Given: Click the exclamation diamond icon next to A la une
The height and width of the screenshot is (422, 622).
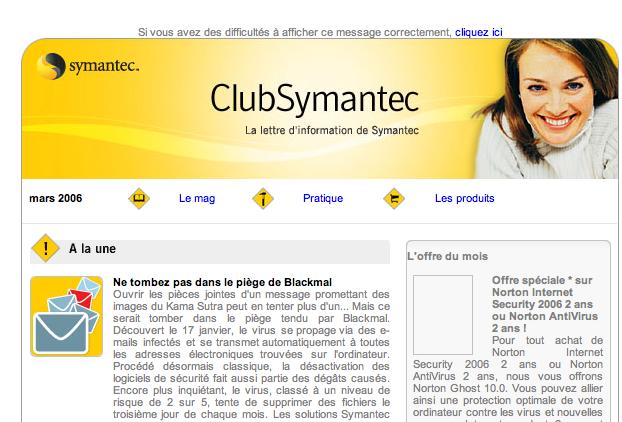Looking at the screenshot, I should (45, 248).
